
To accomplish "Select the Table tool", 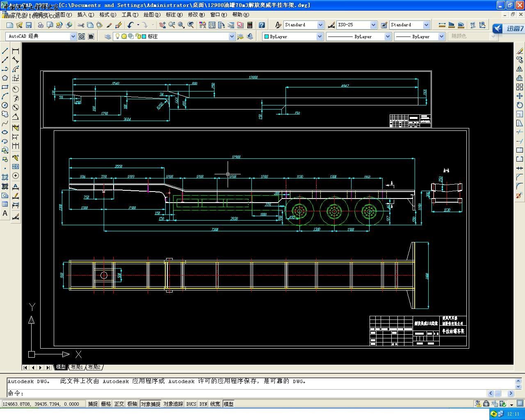I will tap(5, 204).
